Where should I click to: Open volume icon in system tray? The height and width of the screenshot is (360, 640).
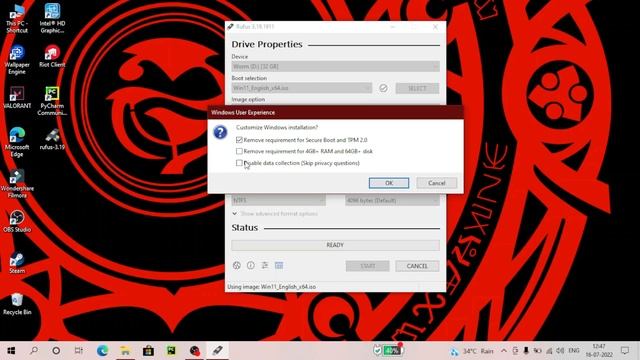pyautogui.click(x=561, y=351)
